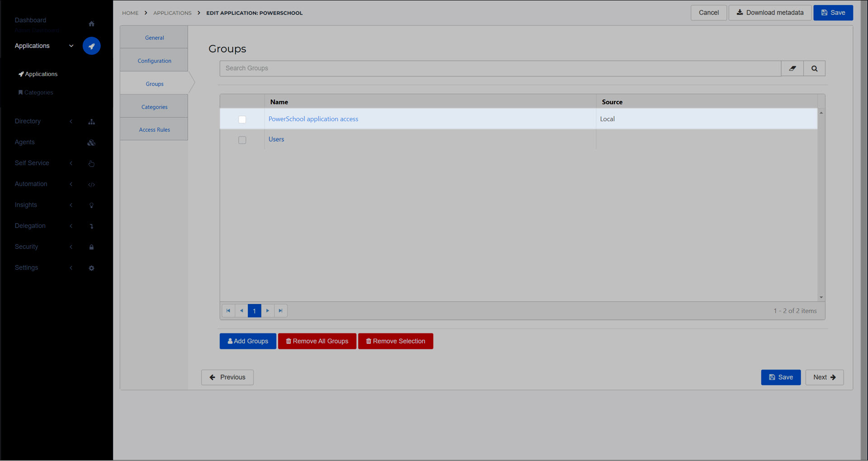Open Agents in the sidebar
This screenshot has width=868, height=461.
pyautogui.click(x=24, y=142)
